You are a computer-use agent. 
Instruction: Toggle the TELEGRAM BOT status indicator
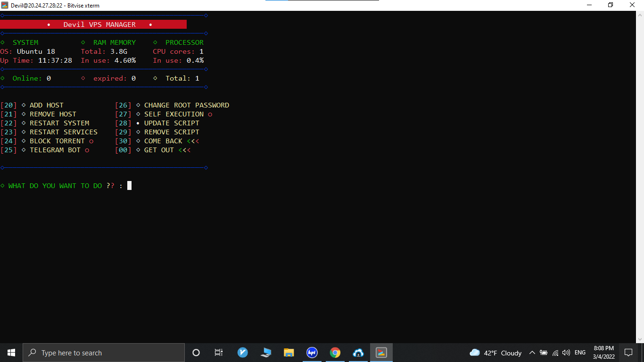pos(87,150)
